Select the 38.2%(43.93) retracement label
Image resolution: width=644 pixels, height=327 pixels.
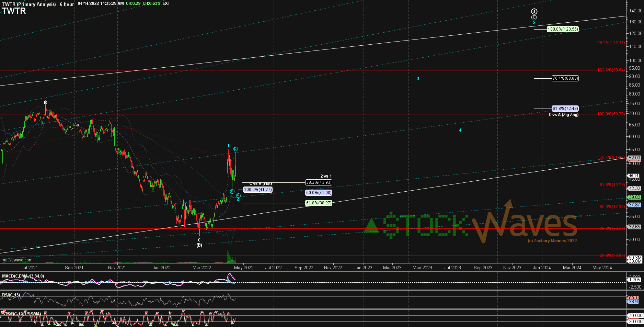(319, 182)
